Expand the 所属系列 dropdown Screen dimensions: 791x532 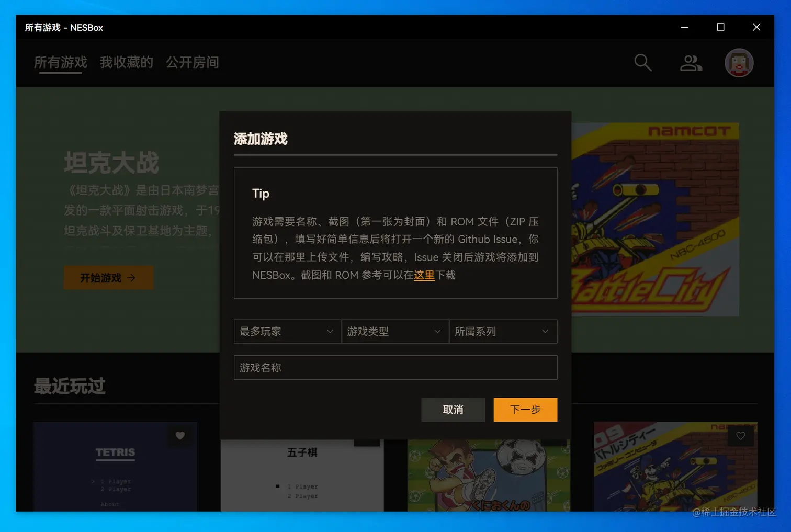coord(503,332)
